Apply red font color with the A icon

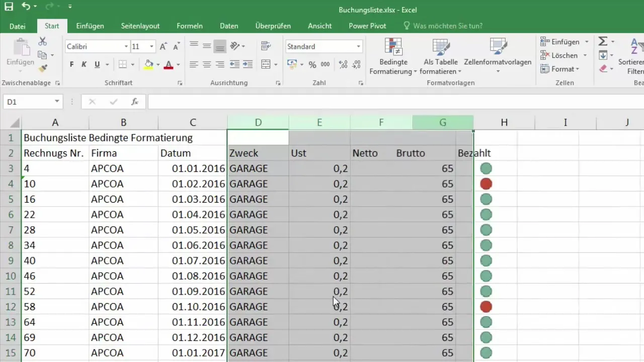tap(168, 64)
